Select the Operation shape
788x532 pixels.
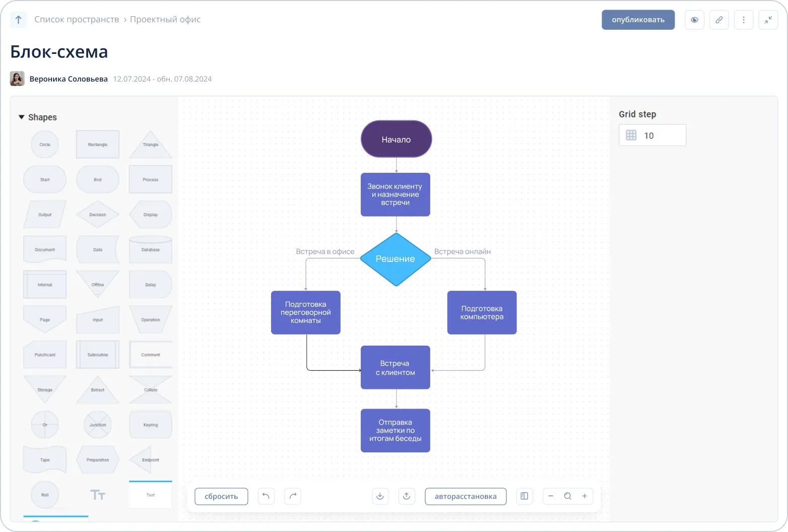[x=151, y=319]
